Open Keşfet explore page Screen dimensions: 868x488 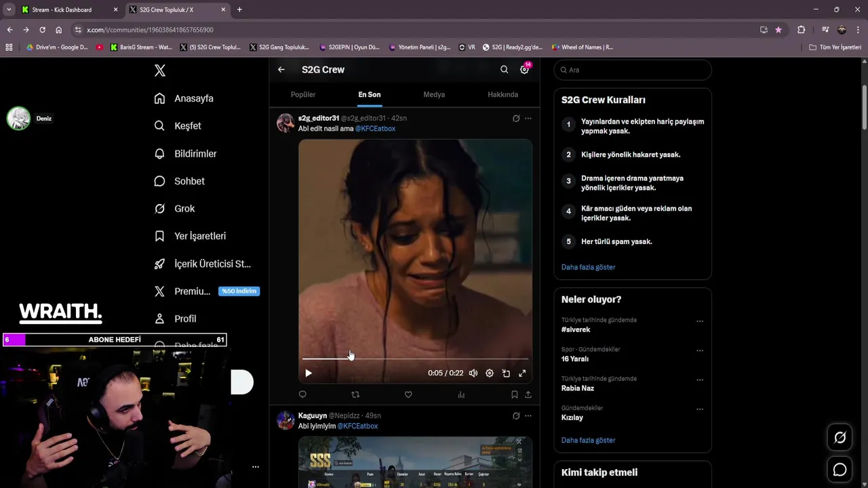178,126
